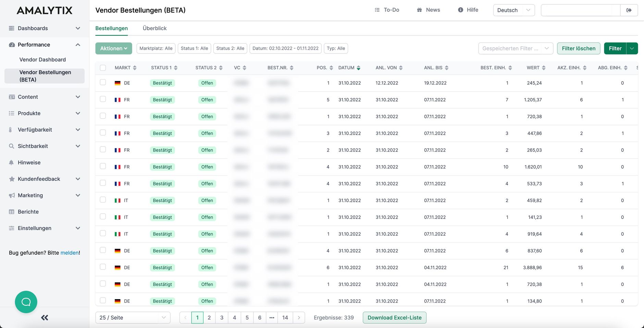Sort by DATUM column sort icon
644x328 pixels.
coord(359,68)
